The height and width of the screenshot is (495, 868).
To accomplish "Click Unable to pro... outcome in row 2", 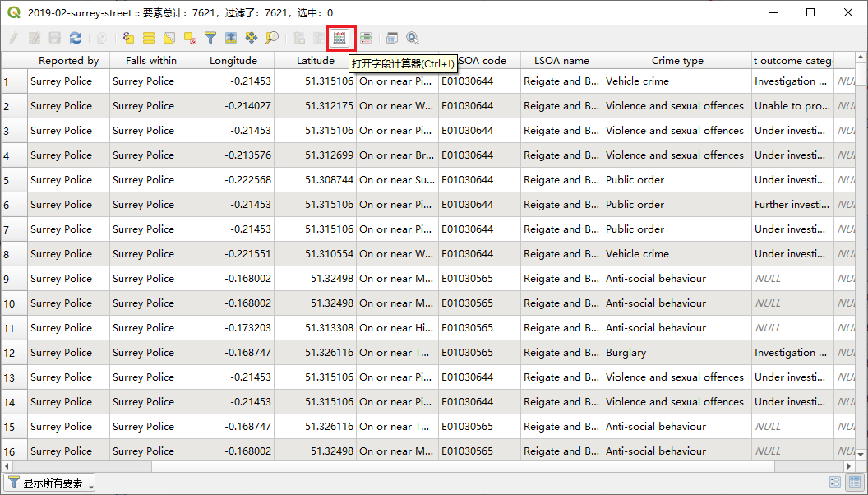I will click(792, 106).
